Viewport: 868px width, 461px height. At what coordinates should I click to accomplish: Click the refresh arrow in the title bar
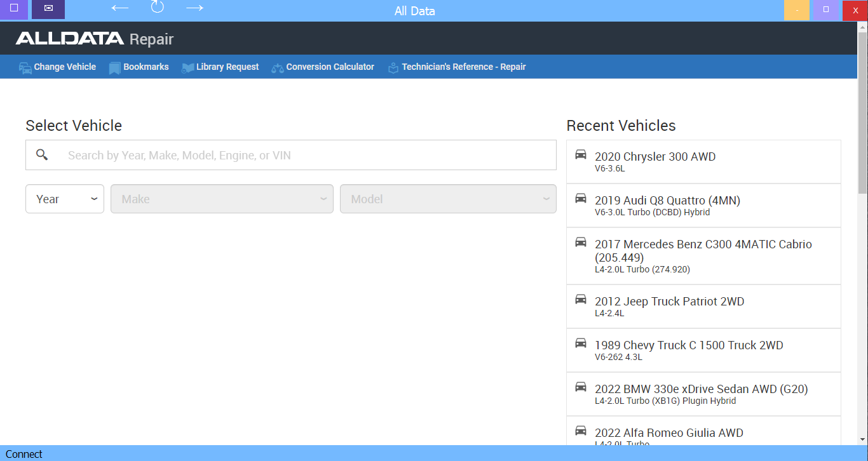tap(157, 8)
